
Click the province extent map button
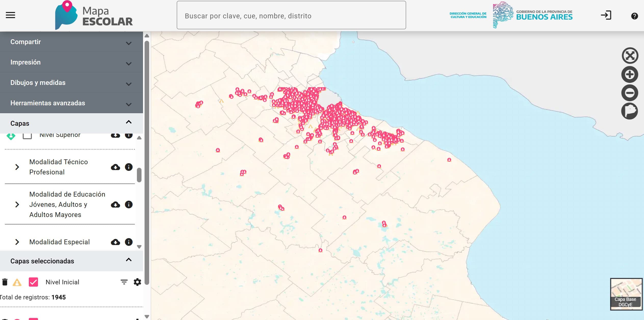point(629,111)
